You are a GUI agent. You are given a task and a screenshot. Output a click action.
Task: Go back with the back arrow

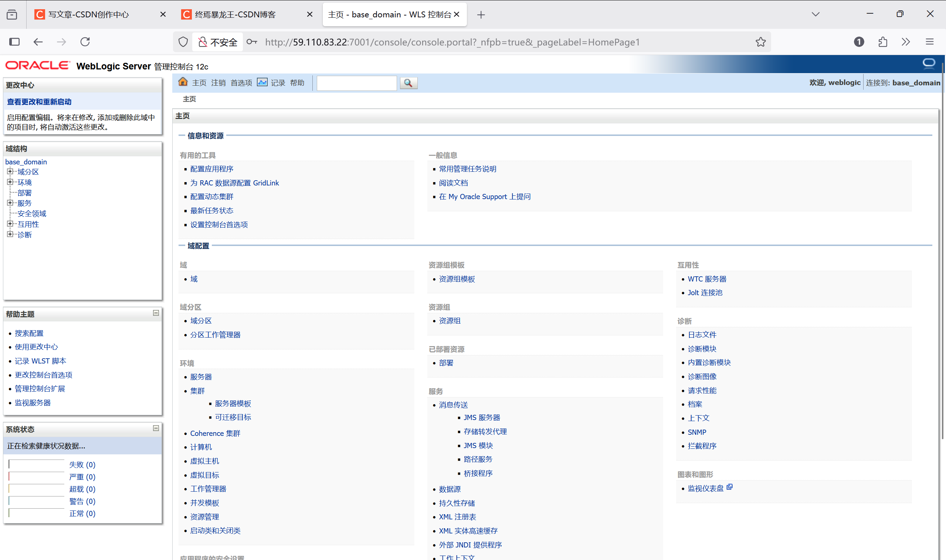click(38, 42)
